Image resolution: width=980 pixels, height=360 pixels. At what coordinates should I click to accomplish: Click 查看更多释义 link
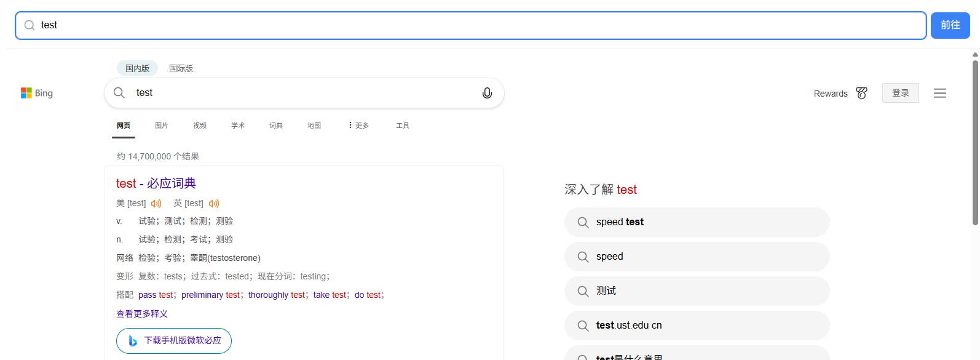pyautogui.click(x=142, y=314)
